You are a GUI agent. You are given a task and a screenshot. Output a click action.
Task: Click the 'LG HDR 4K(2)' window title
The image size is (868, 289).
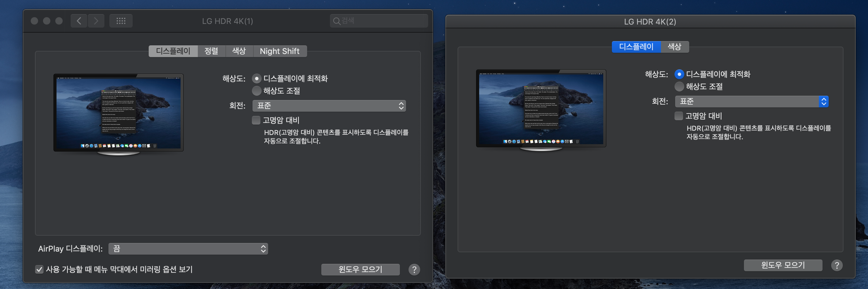pyautogui.click(x=650, y=22)
